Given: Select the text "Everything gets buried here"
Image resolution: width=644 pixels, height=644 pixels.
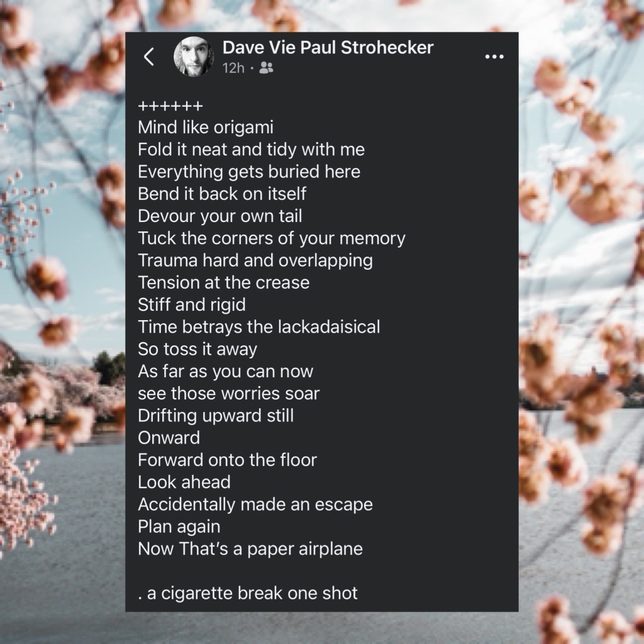Looking at the screenshot, I should click(249, 172).
